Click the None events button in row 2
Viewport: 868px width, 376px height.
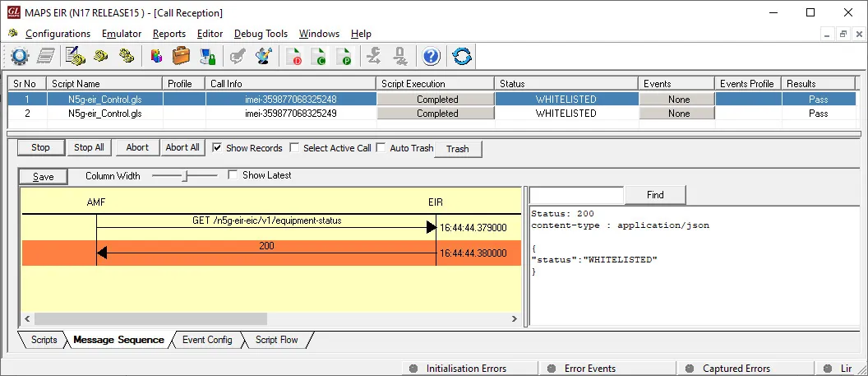tap(677, 113)
